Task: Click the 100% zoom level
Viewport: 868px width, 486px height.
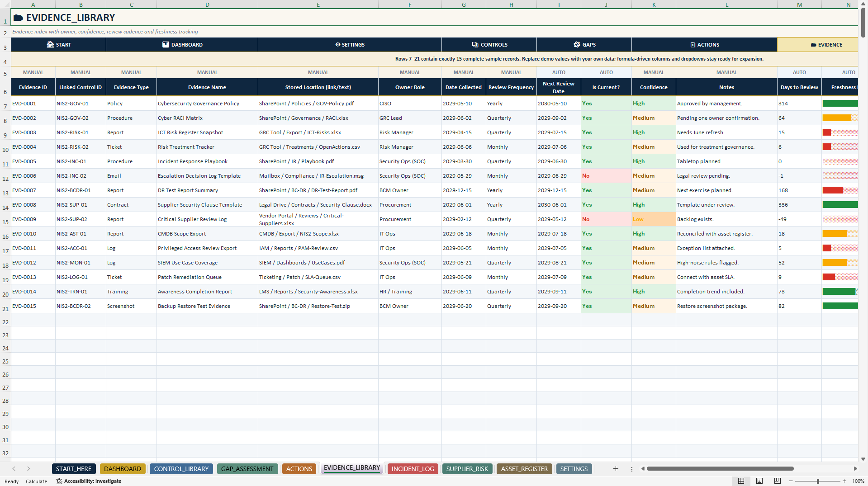Action: pos(858,481)
